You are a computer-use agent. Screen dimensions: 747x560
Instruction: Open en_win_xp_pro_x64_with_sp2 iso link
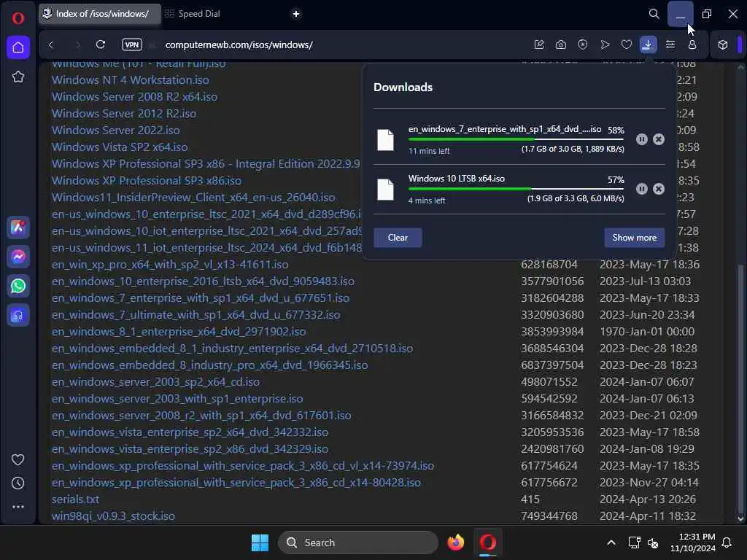point(170,264)
